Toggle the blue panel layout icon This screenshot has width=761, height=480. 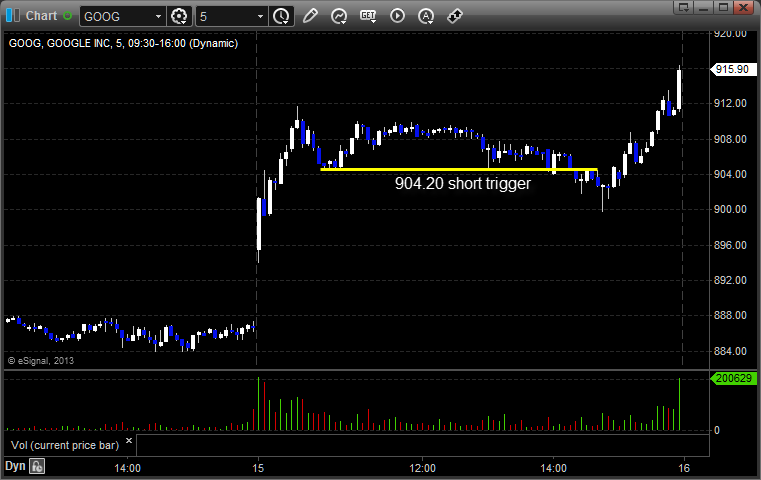13,16
